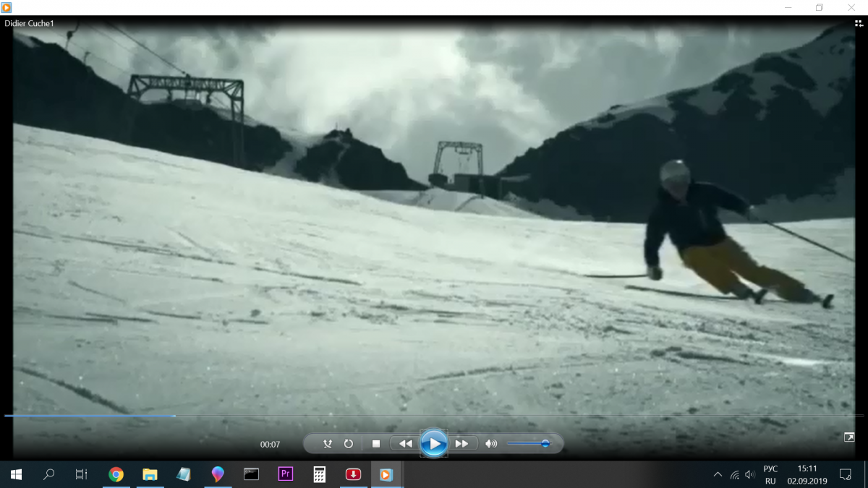Start playback with the Play button
868x488 pixels.
(433, 443)
